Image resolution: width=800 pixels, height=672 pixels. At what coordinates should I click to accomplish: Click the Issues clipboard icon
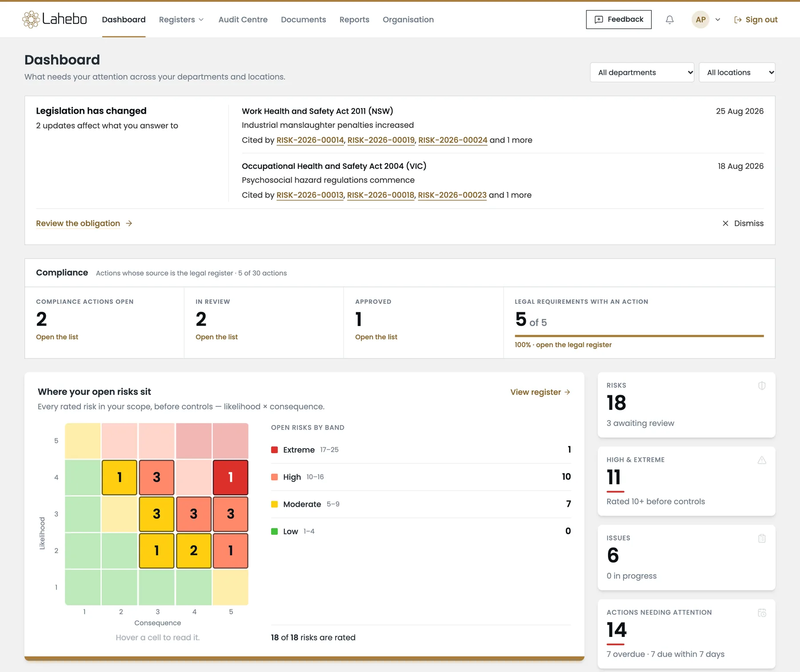click(762, 538)
